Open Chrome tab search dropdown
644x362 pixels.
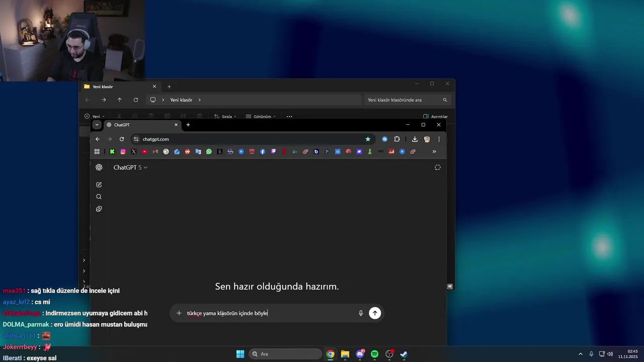97,125
